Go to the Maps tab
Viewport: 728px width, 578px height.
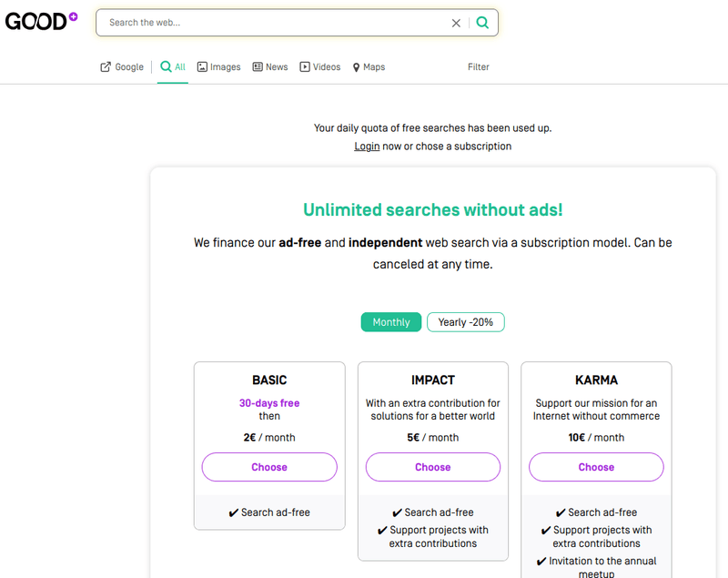369,66
